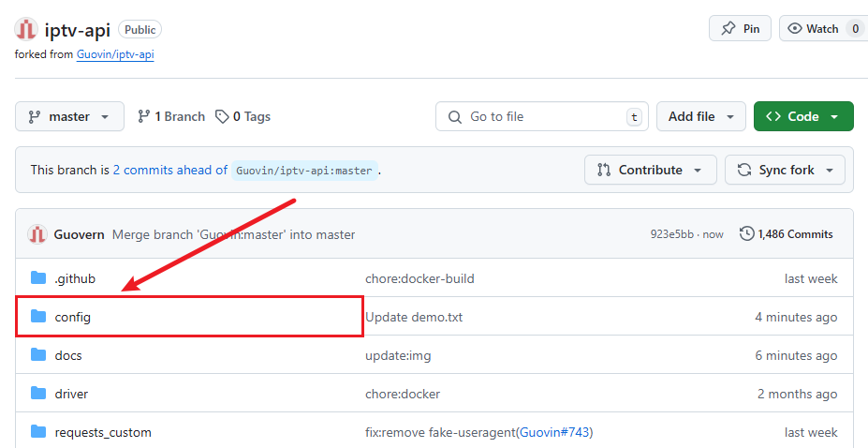Open the Sync fork menu

(785, 170)
